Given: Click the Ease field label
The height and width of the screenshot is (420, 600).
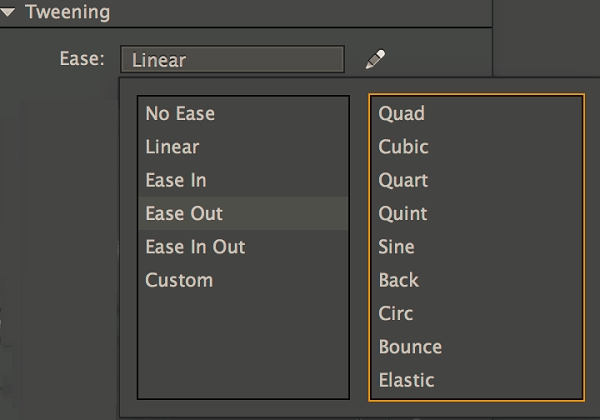Looking at the screenshot, I should coord(82,60).
